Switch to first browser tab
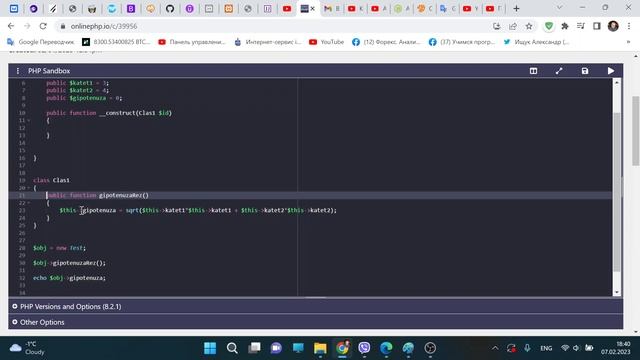The width and height of the screenshot is (640, 360). click(14, 9)
